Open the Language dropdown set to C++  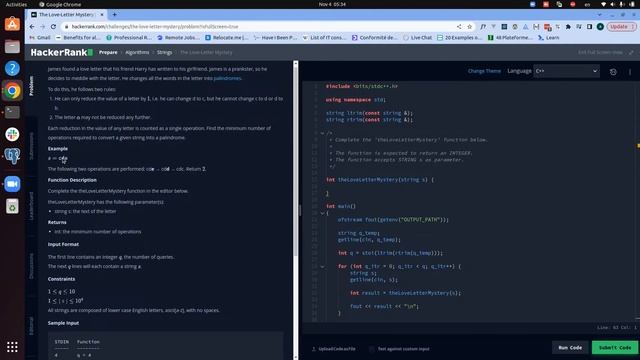(x=566, y=71)
